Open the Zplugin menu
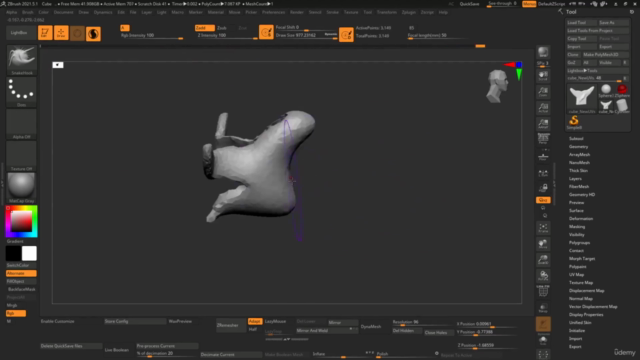 pyautogui.click(x=409, y=12)
